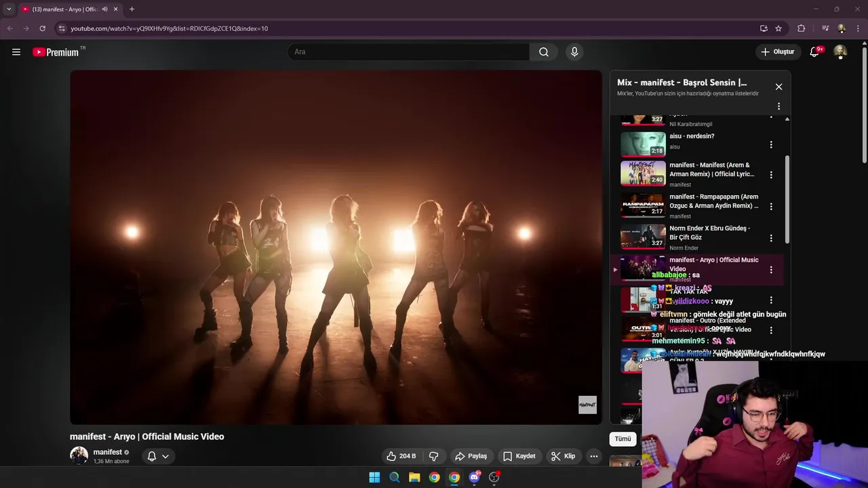Open options for Rampapapam remix video

point(771,206)
